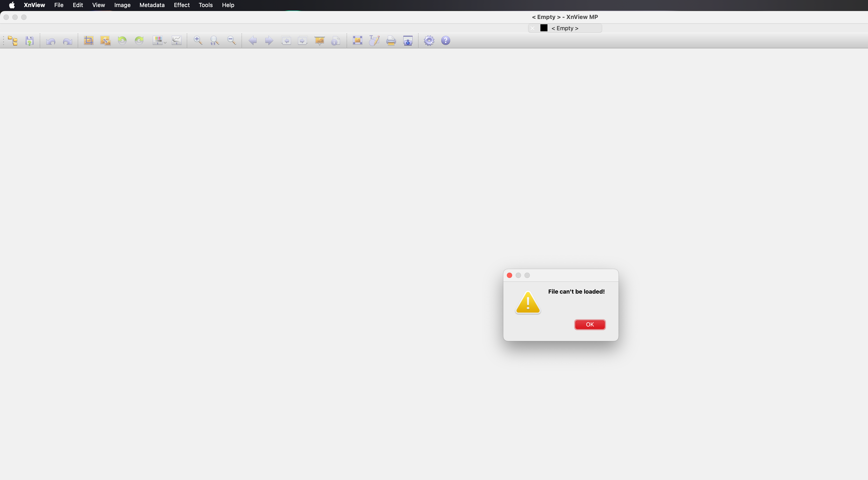This screenshot has height=480, width=868.
Task: Click the Zoom In magnifier icon
Action: point(198,41)
